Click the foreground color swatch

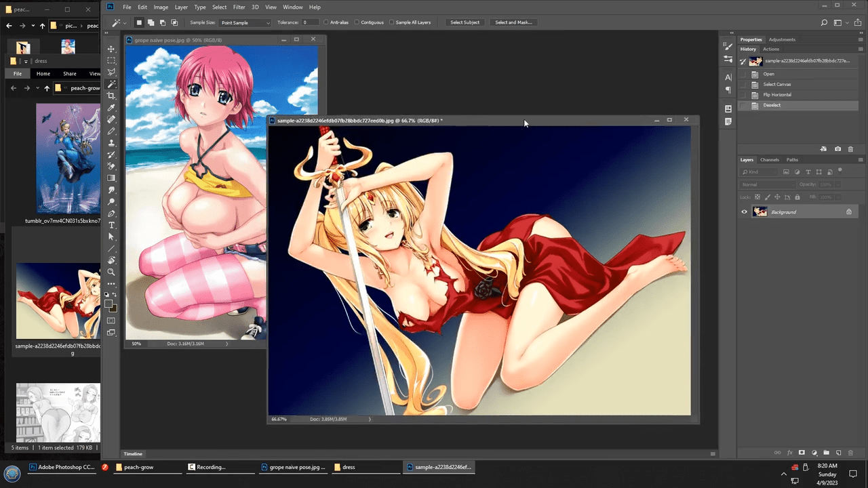coord(108,304)
